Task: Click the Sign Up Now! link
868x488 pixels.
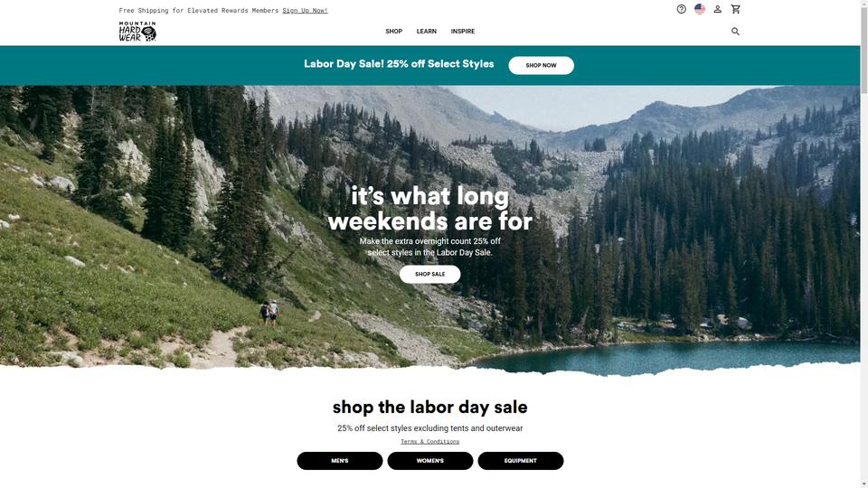Action: (x=305, y=11)
